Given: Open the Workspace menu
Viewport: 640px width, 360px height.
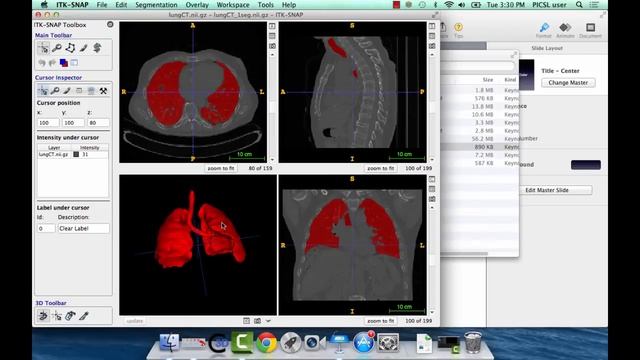Looking at the screenshot, I should [x=233, y=5].
